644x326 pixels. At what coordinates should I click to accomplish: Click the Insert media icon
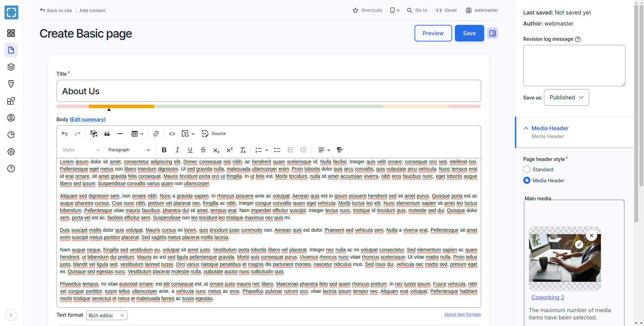coord(94,134)
